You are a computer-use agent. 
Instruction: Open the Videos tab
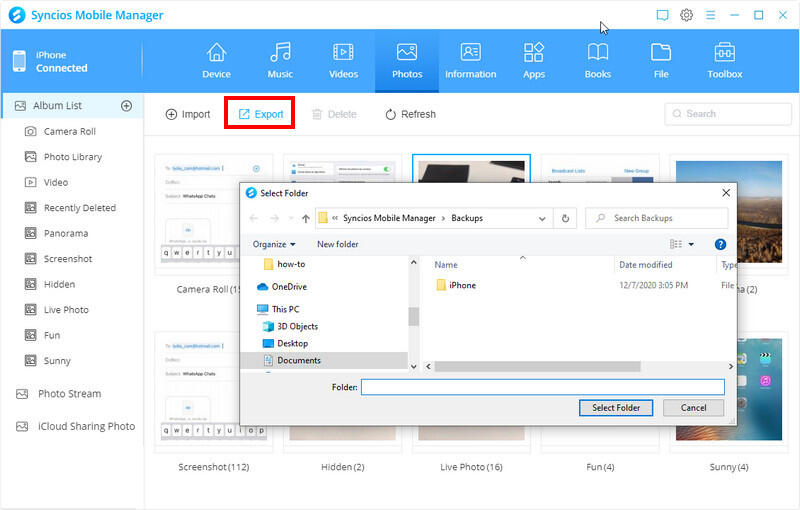pos(343,61)
